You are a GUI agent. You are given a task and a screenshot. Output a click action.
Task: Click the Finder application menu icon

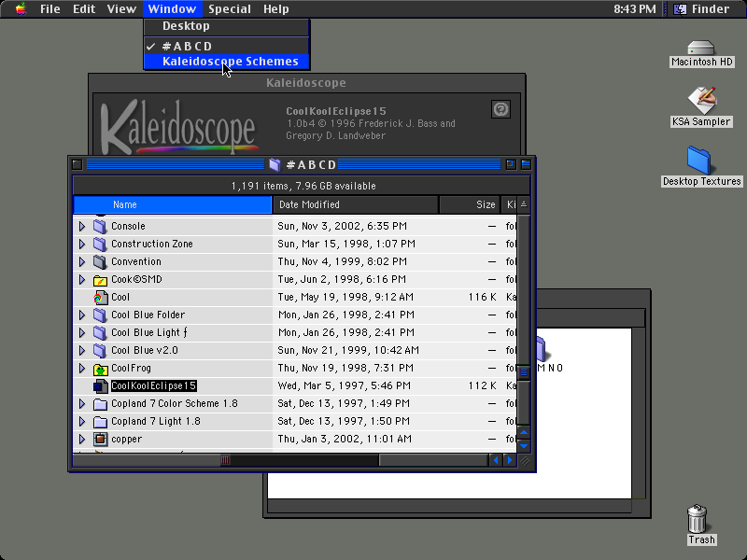[681, 8]
